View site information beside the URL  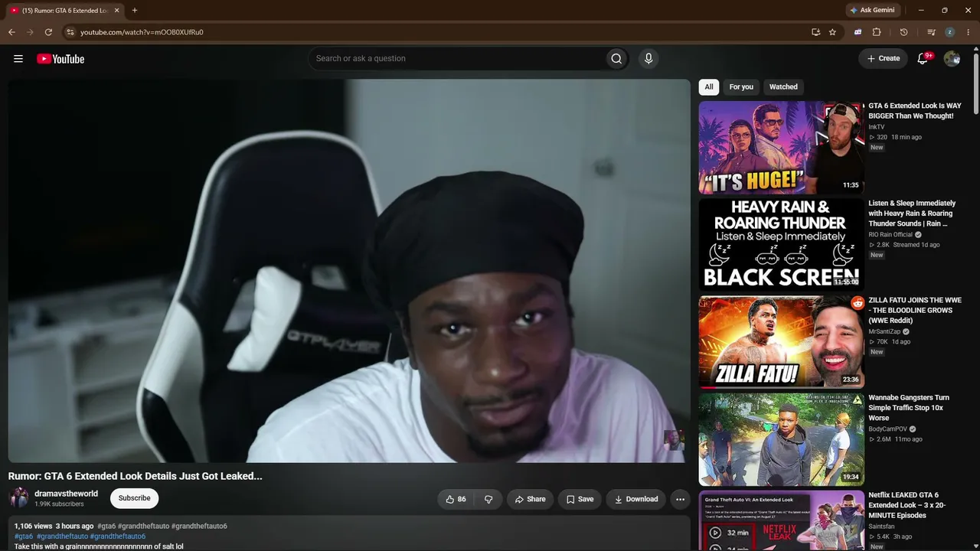(x=70, y=32)
